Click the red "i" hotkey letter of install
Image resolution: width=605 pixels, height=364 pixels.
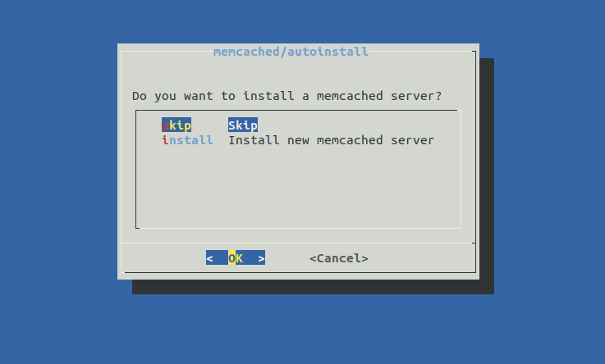(166, 140)
